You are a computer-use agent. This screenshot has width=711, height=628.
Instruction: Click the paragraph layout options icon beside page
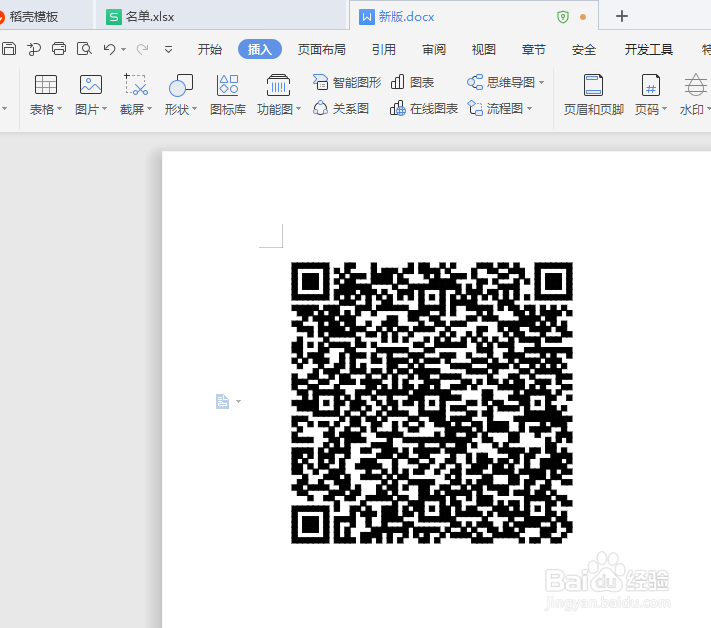tap(222, 401)
